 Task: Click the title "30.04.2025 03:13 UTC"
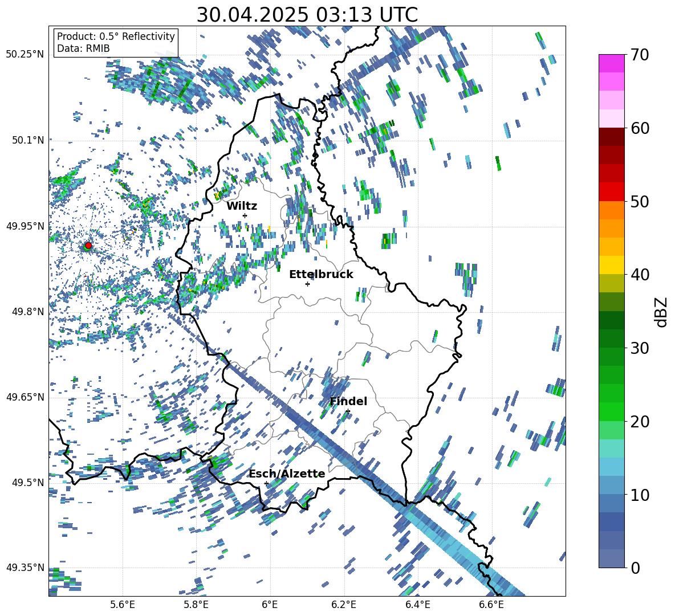tap(307, 15)
